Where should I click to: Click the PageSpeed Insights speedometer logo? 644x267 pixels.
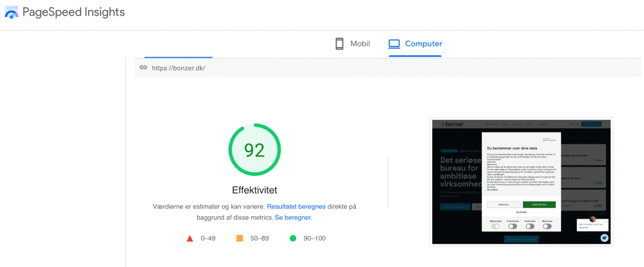click(x=11, y=13)
